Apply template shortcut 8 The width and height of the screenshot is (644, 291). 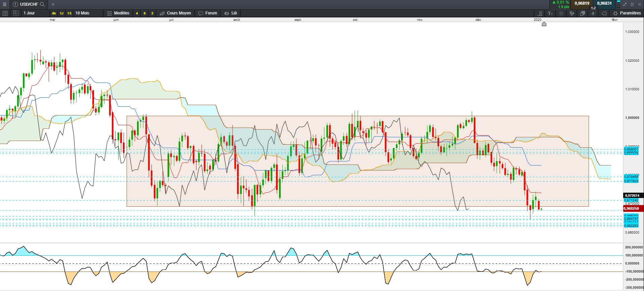144,13
